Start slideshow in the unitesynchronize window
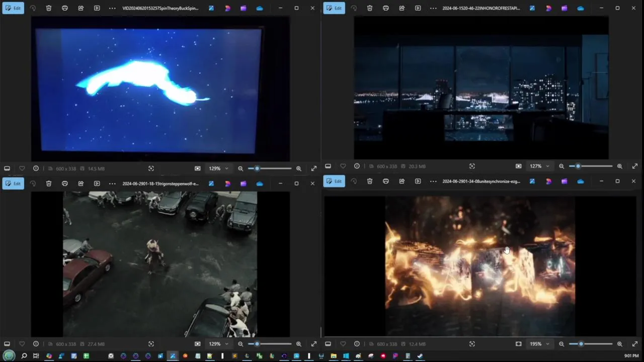This screenshot has width=644, height=362. 418,181
